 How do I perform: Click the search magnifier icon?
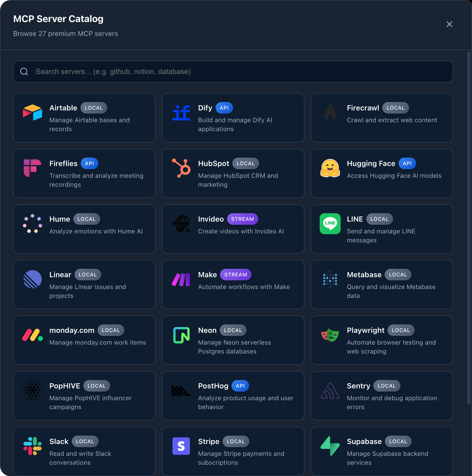coord(24,71)
